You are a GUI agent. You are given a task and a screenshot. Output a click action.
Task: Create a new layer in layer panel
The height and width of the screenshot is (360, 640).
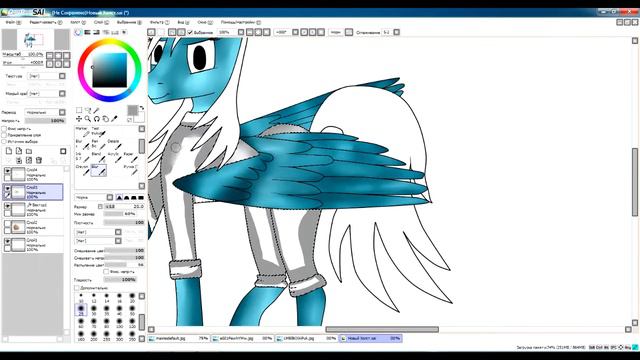point(9,151)
